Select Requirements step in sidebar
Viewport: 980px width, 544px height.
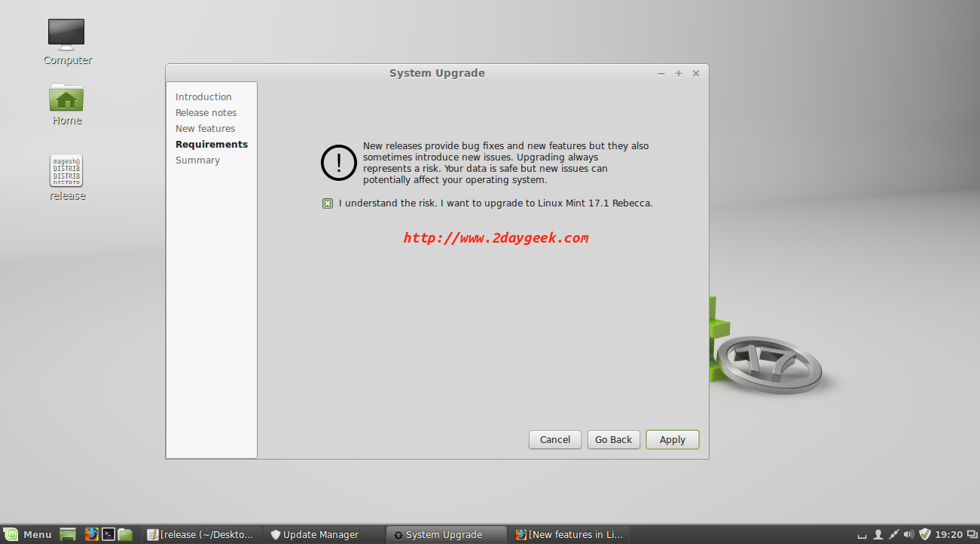pyautogui.click(x=212, y=144)
